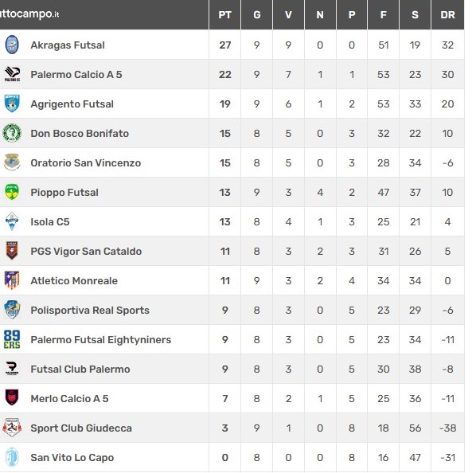This screenshot has width=476, height=473.
Task: Click the F goals-for column header
Action: 384,15
